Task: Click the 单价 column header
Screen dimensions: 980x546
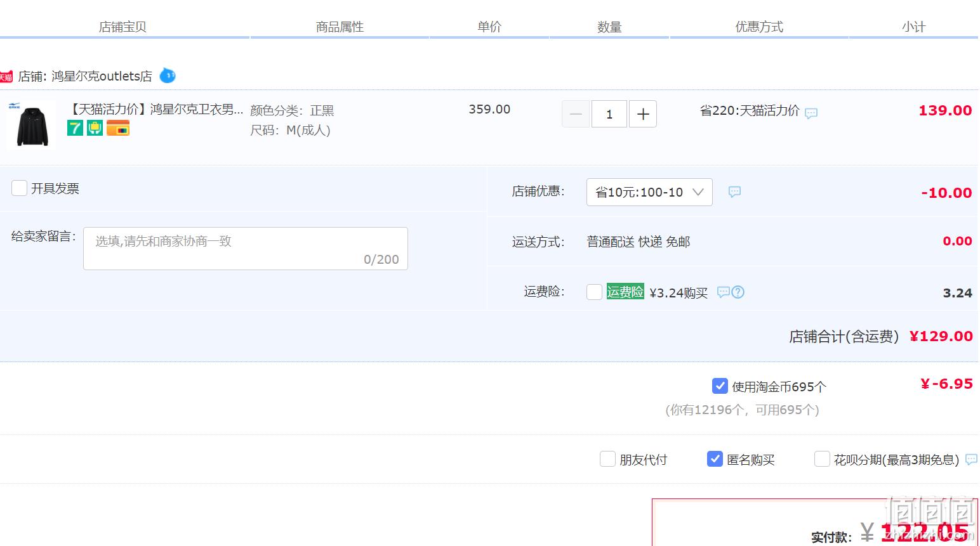Action: click(x=489, y=27)
